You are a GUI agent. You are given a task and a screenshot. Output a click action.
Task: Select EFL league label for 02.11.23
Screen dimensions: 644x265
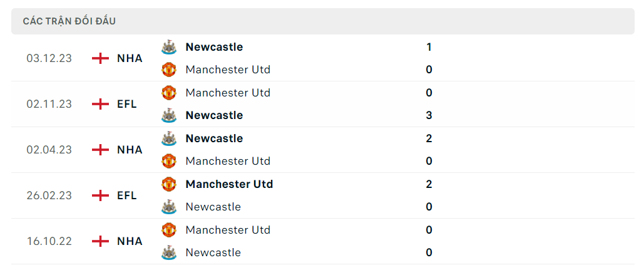[x=126, y=104]
